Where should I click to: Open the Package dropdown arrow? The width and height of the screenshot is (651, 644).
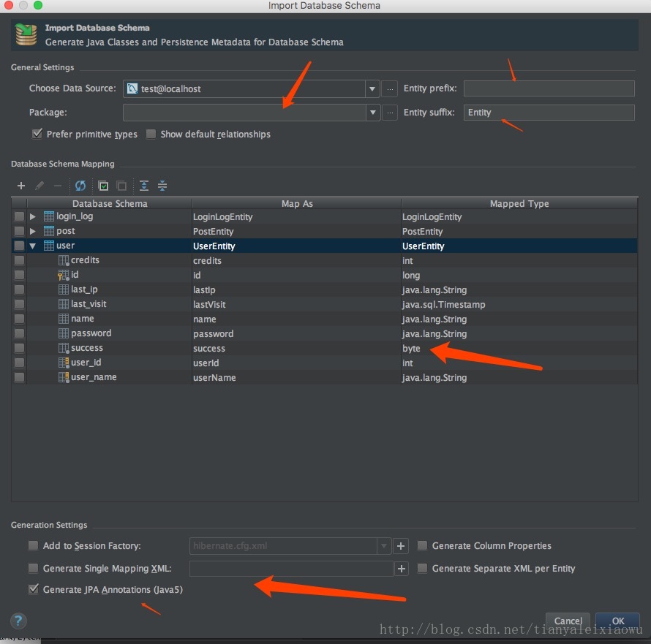(372, 113)
